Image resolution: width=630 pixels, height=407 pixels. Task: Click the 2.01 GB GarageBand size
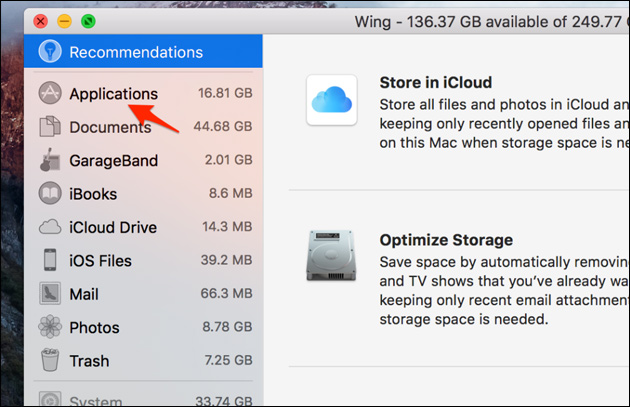tap(229, 160)
